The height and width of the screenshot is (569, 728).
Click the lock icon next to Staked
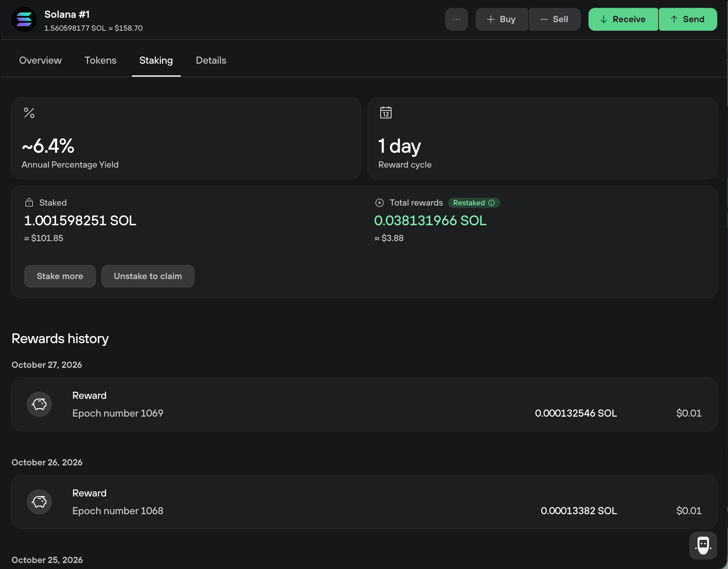(29, 202)
